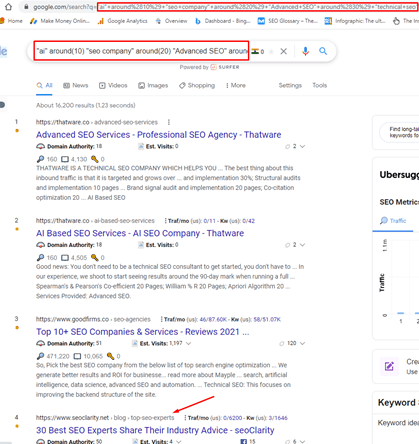419x444 pixels.
Task: Open the More search menu
Action: 236,85
